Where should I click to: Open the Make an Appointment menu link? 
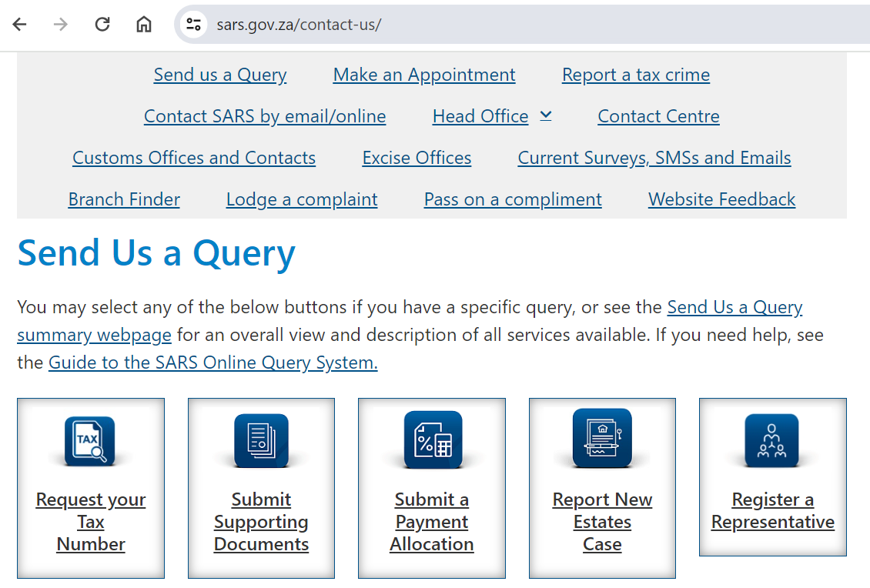tap(424, 75)
